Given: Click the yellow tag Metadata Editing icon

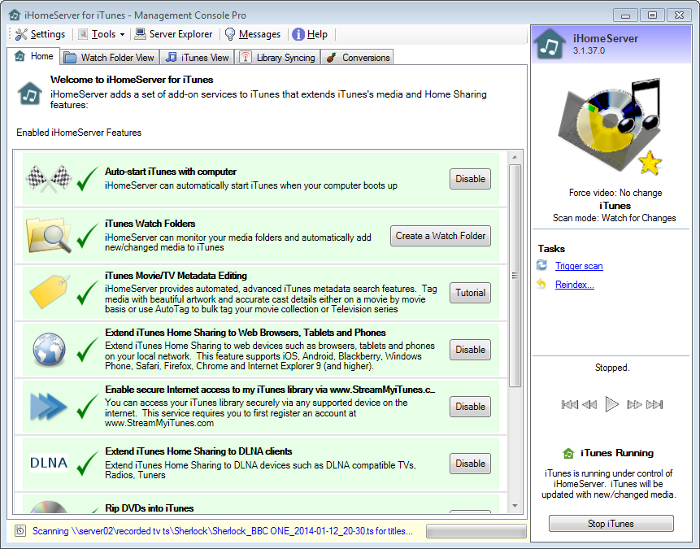Looking at the screenshot, I should 49,292.
